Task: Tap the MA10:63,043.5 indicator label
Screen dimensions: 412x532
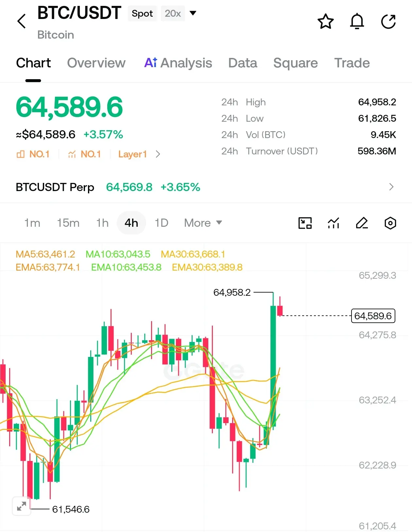Action: 118,254
